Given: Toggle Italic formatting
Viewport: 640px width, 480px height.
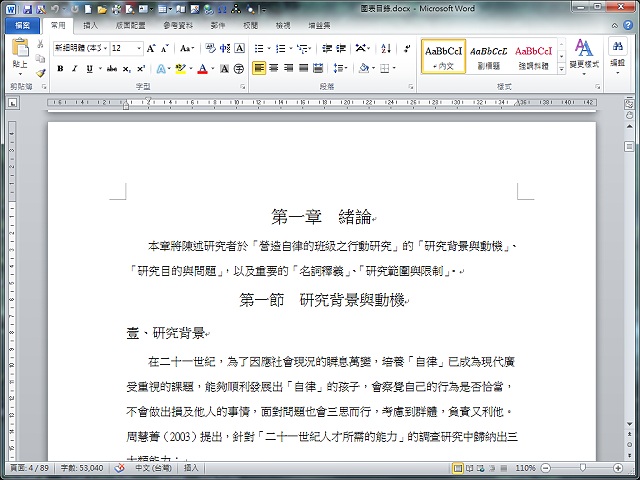Looking at the screenshot, I should tap(74, 69).
